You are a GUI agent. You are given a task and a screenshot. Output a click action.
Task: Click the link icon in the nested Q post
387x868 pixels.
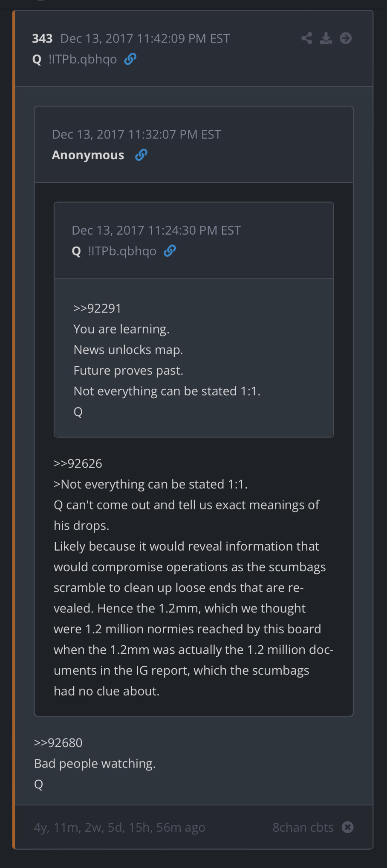coord(170,251)
